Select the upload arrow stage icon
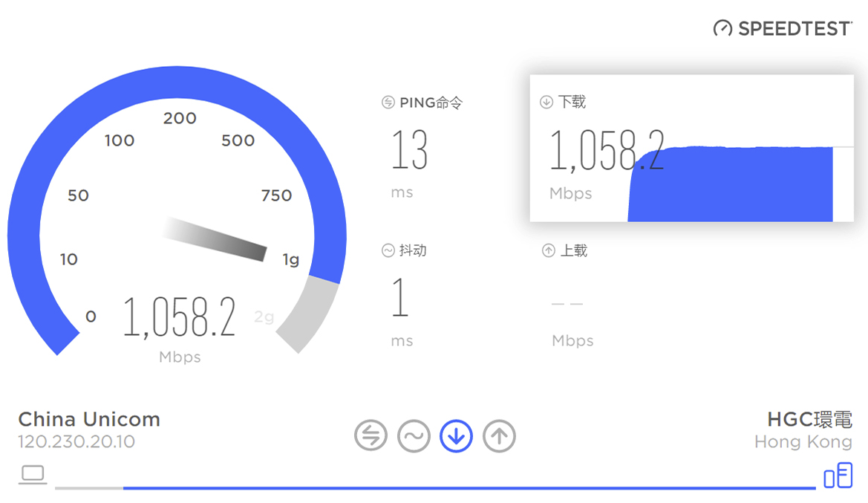 point(499,436)
